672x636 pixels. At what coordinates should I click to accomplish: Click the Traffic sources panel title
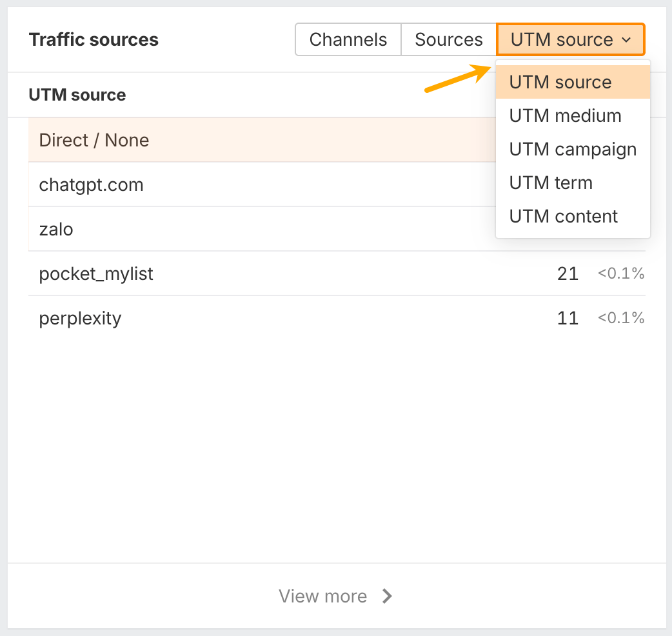tap(93, 39)
